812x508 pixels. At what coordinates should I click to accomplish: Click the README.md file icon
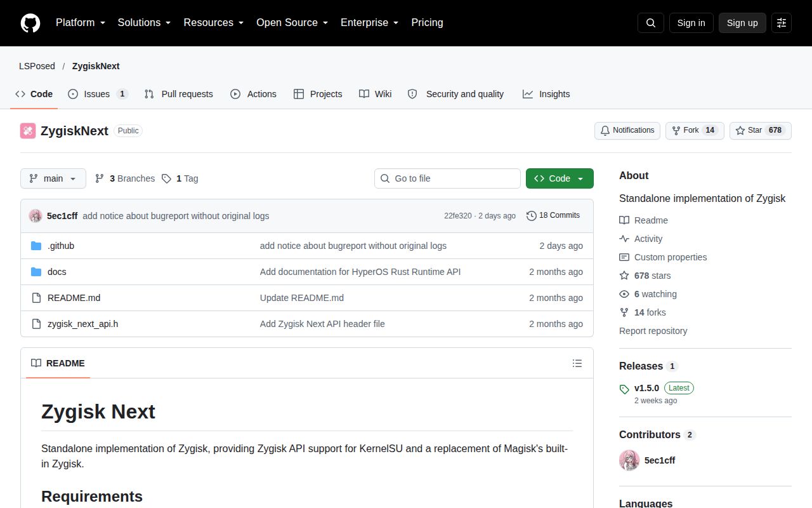pyautogui.click(x=36, y=298)
